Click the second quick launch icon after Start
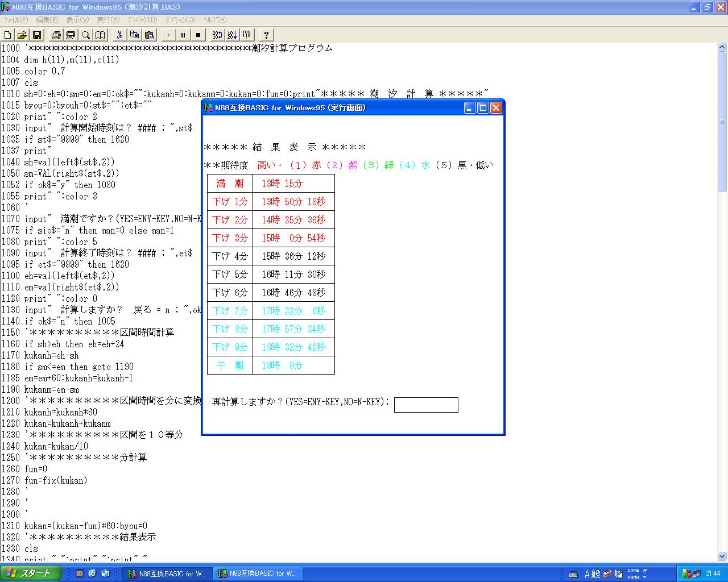Screen dimensions: 728x582 pos(92,574)
